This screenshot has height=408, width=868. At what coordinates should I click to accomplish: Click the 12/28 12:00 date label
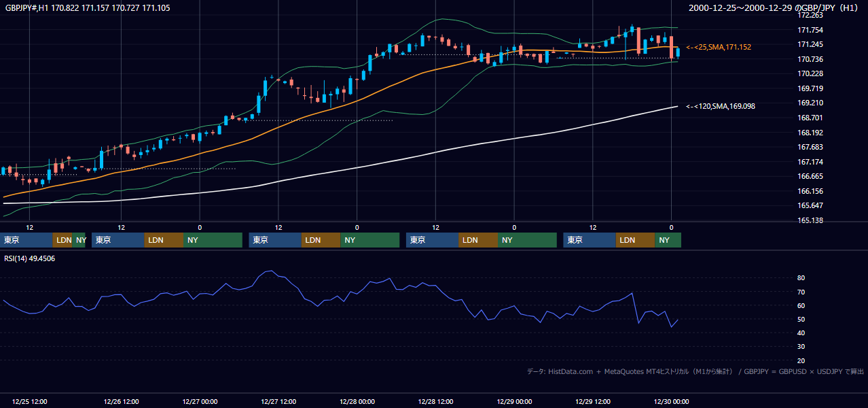(x=435, y=402)
